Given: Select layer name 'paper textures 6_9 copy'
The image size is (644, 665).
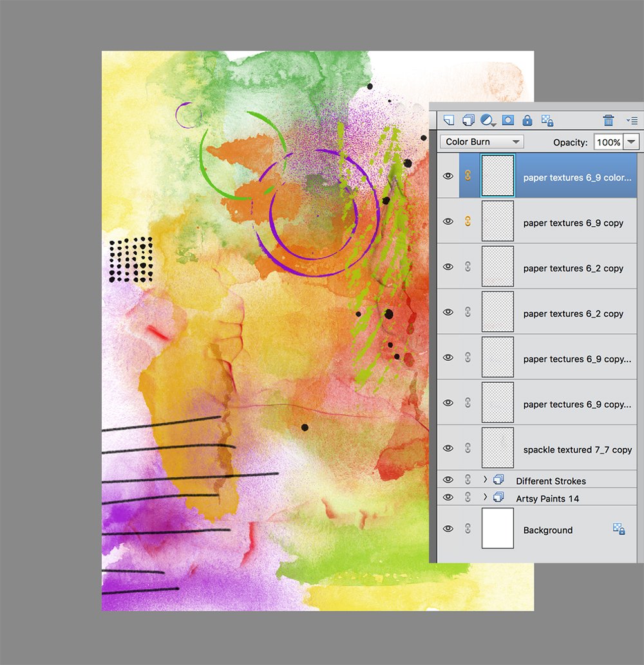Looking at the screenshot, I should 573,223.
